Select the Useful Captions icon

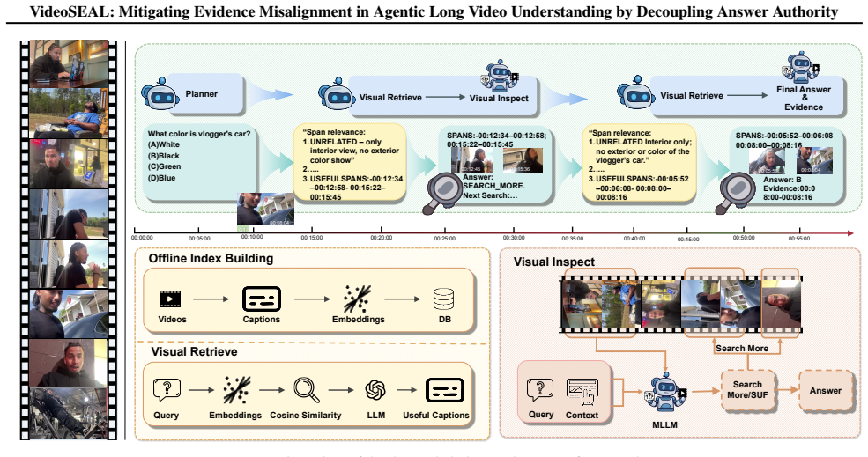point(444,390)
